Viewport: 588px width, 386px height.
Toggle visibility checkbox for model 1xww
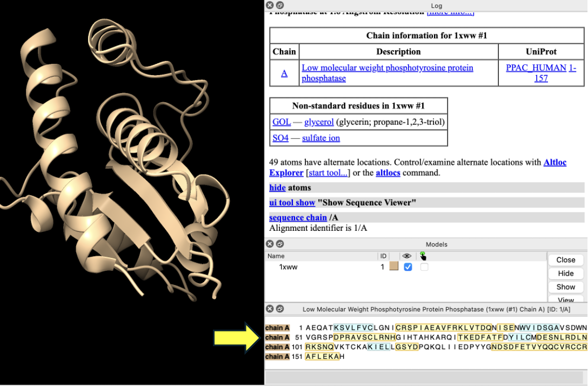[x=408, y=267]
